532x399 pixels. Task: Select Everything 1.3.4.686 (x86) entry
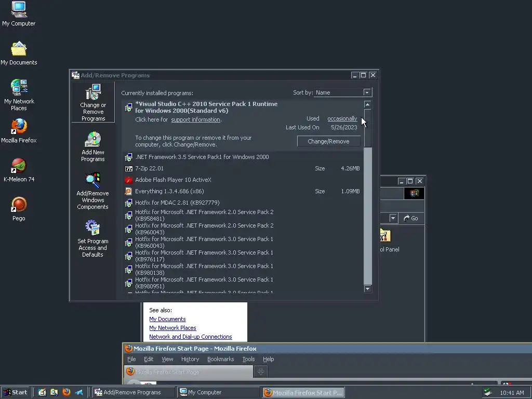coord(243,191)
